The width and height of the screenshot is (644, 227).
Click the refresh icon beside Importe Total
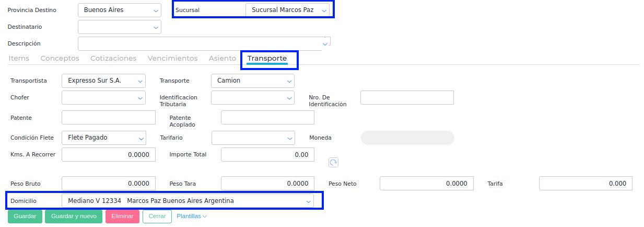coord(333,162)
